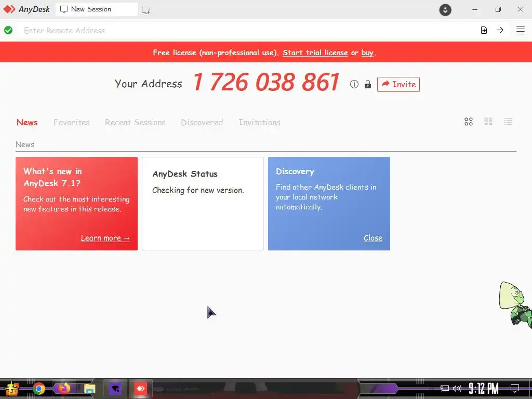This screenshot has width=532, height=399.
Task: Click the purple app icon in taskbar
Action: (x=115, y=389)
